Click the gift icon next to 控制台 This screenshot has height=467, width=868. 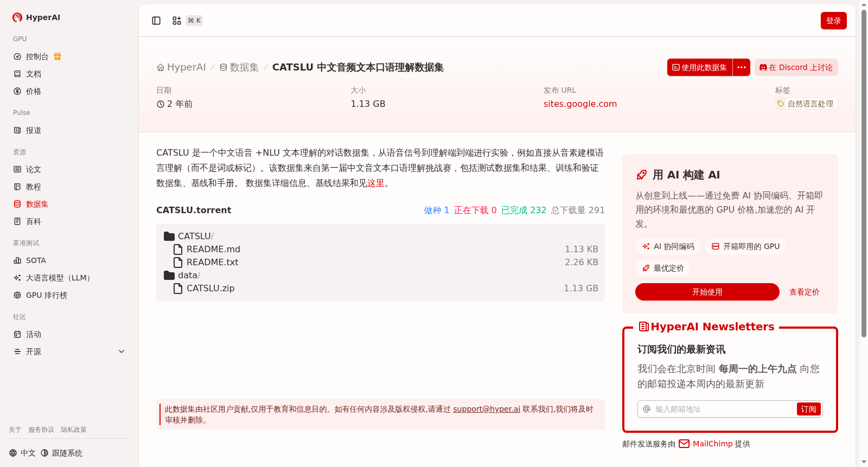(58, 56)
